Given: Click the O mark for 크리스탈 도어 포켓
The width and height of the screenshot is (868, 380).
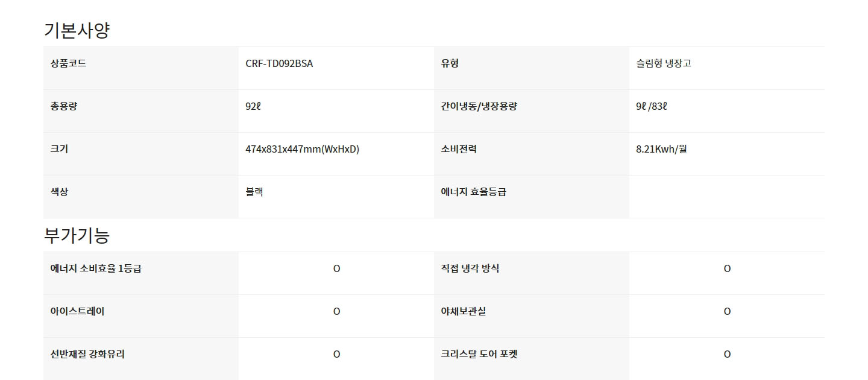Looking at the screenshot, I should (x=727, y=354).
